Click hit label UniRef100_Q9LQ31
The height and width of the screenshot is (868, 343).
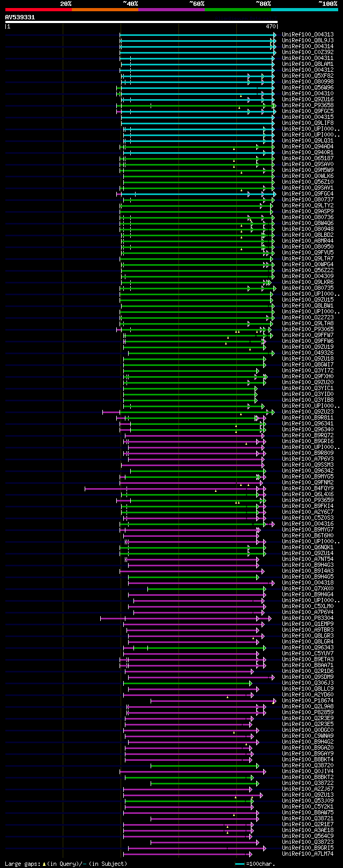pos(308,141)
